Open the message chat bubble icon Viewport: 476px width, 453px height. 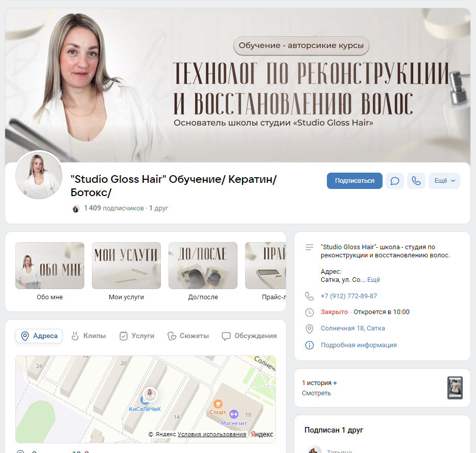pos(395,181)
